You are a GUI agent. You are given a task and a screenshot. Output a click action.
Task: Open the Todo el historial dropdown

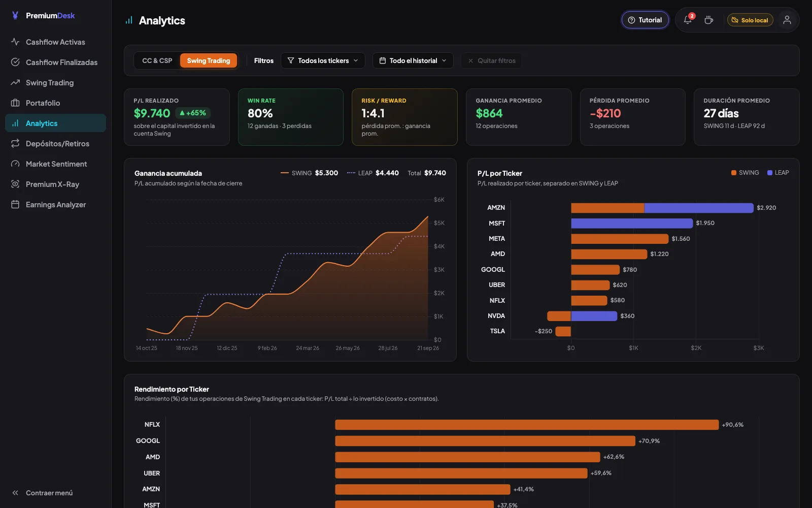(x=413, y=60)
